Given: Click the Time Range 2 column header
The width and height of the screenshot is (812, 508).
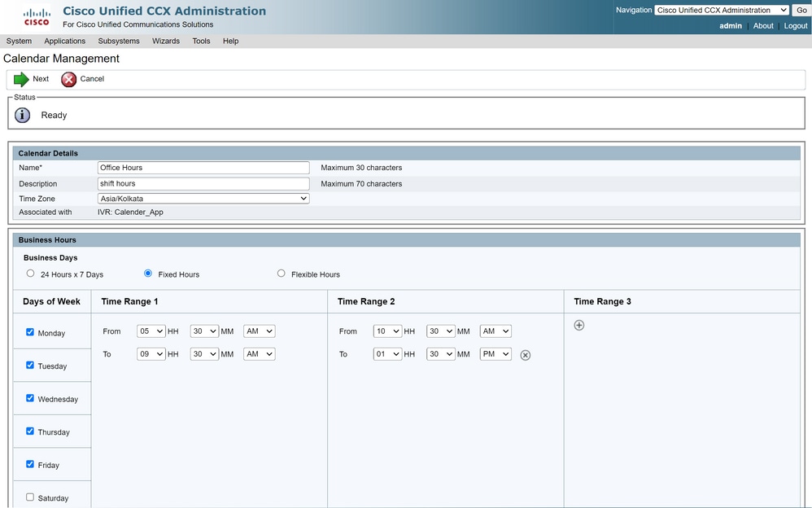Looking at the screenshot, I should (366, 302).
